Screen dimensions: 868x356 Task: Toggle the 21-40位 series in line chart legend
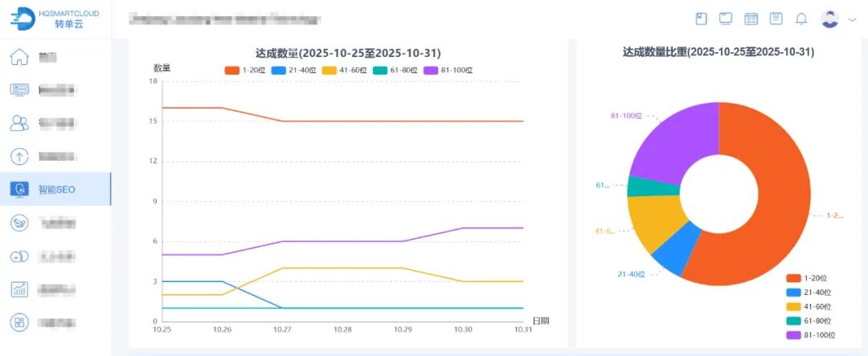(x=291, y=71)
